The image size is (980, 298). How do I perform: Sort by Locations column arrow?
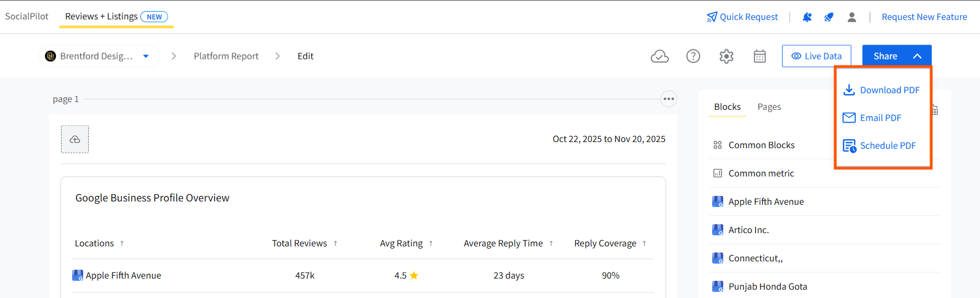[x=122, y=244]
